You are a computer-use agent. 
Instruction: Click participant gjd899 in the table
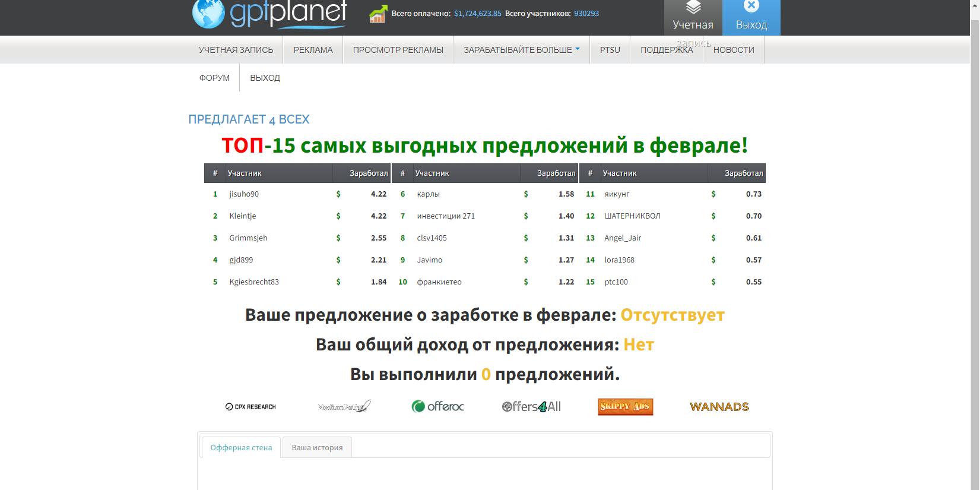point(241,260)
